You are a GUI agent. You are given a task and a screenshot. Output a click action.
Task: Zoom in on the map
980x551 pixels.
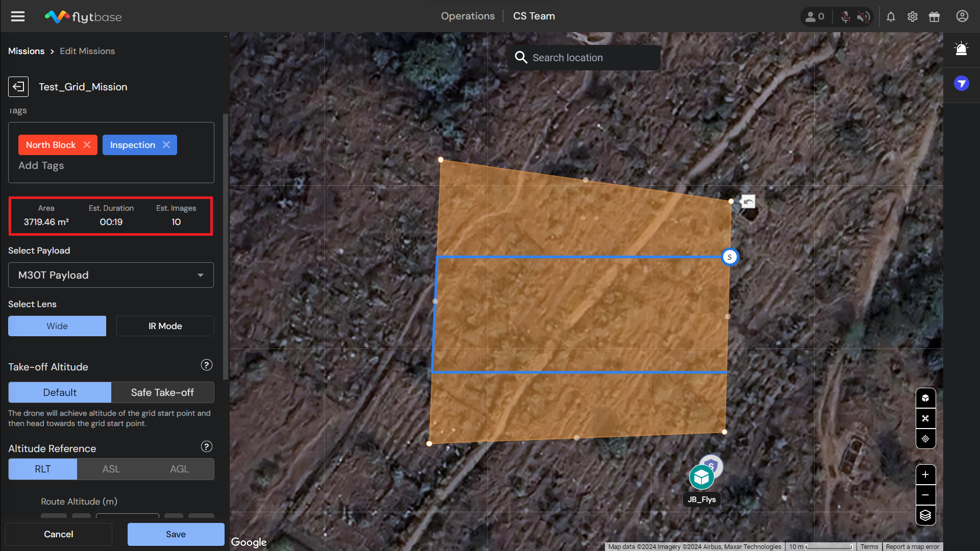[x=925, y=474]
